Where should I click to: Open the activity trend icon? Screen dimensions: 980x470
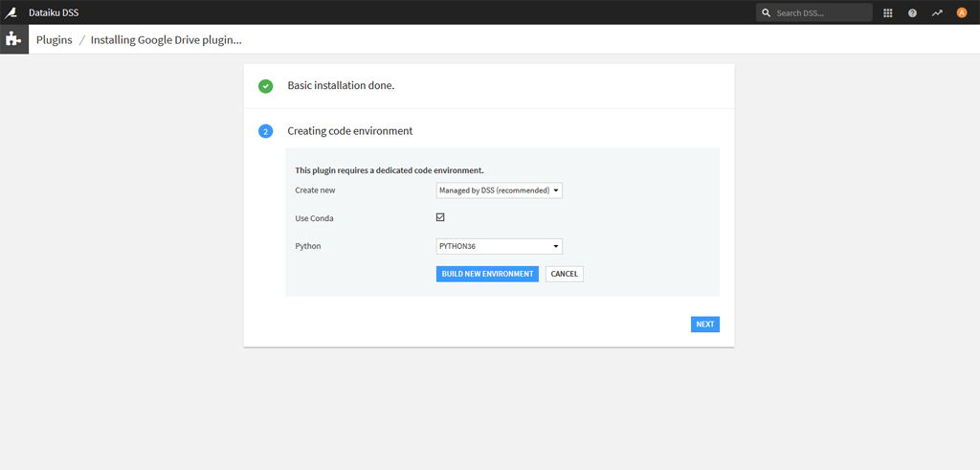937,12
